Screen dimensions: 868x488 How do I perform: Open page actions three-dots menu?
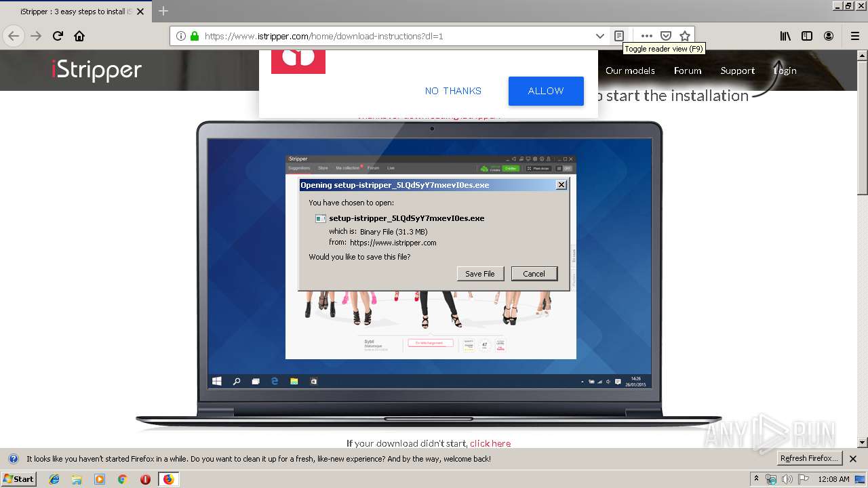pyautogui.click(x=647, y=36)
